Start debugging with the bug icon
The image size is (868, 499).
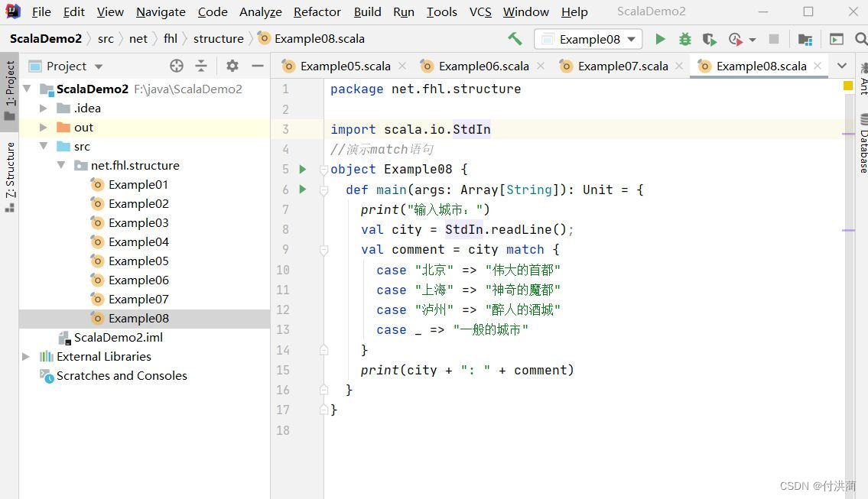coord(684,39)
